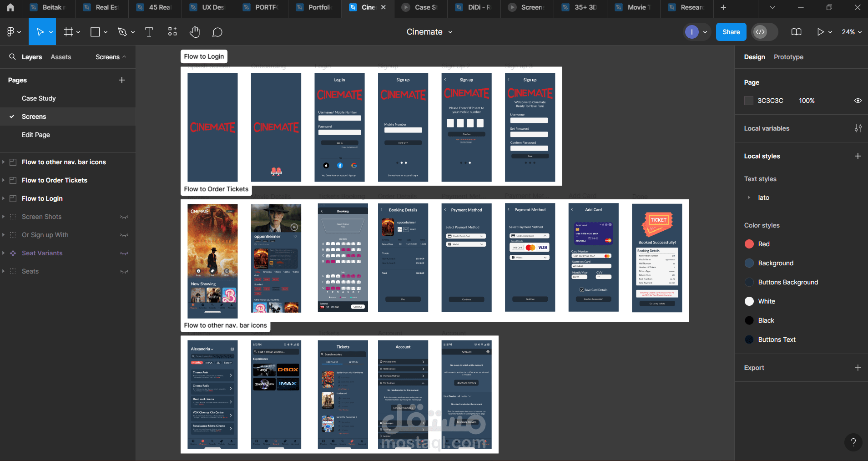
Task: Show hidden Or Sign up With layer
Action: [x=124, y=235]
